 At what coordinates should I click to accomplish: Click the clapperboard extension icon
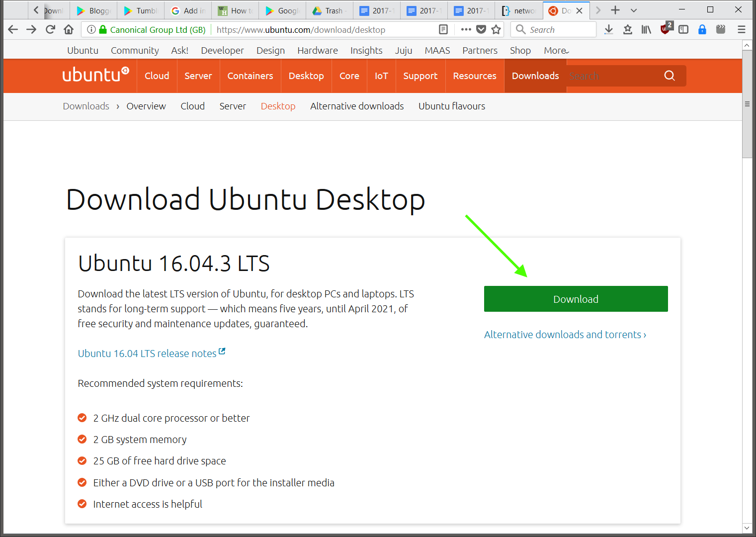click(x=721, y=30)
